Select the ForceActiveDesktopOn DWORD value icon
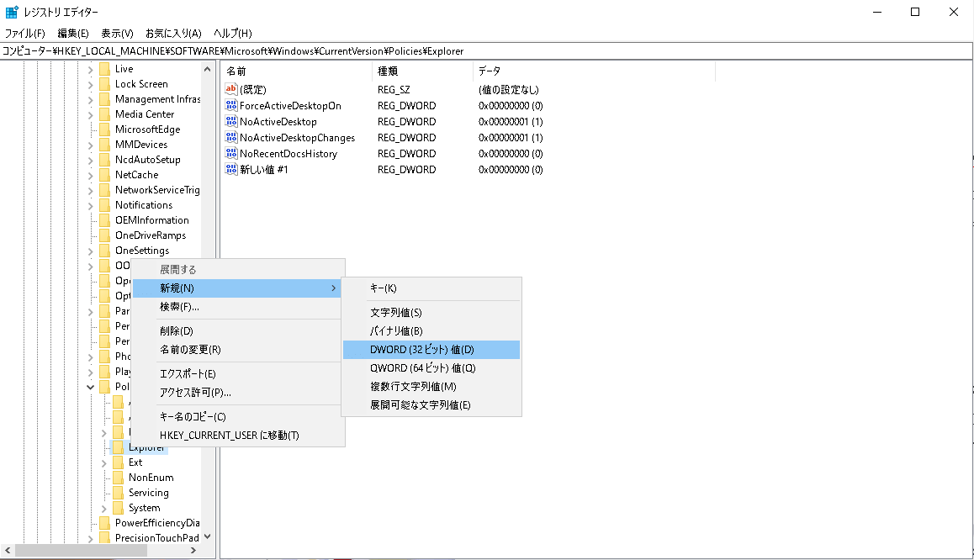The image size is (974, 560). tap(230, 105)
